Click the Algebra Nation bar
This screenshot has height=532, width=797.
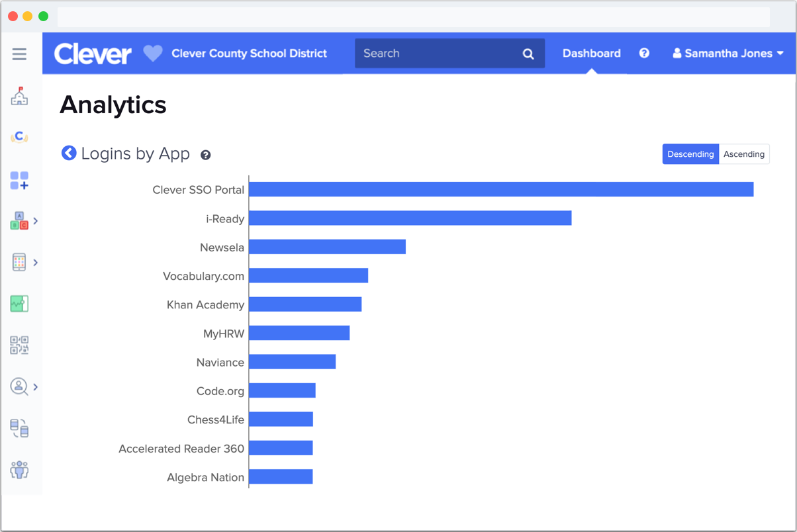click(x=281, y=476)
